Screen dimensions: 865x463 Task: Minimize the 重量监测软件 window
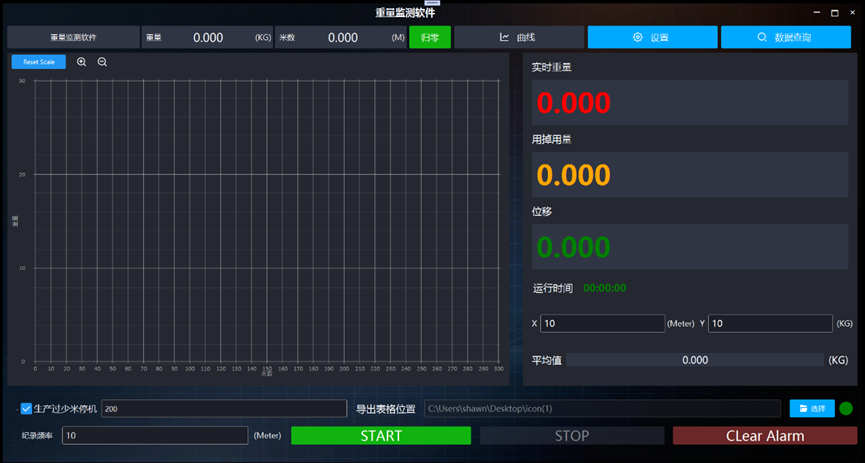(817, 13)
